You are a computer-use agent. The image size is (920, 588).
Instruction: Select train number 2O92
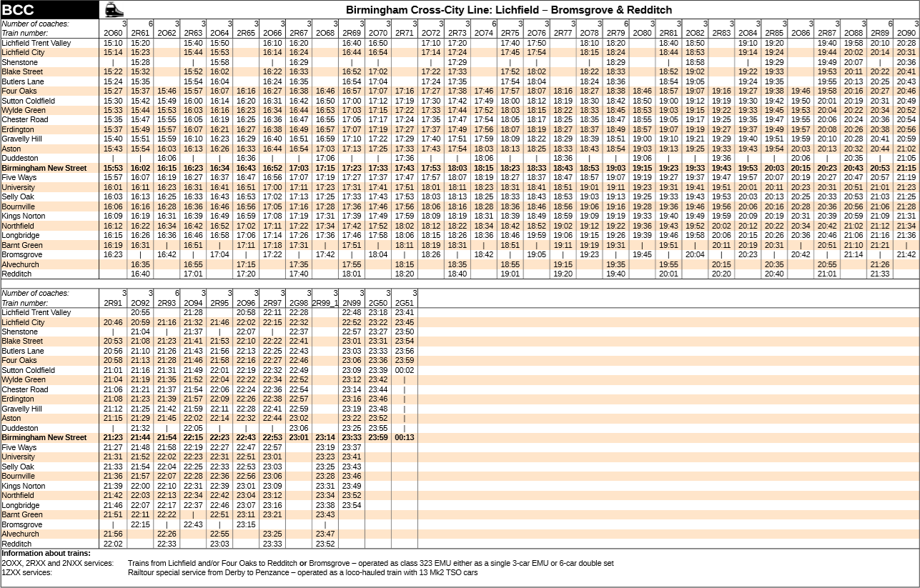point(141,303)
